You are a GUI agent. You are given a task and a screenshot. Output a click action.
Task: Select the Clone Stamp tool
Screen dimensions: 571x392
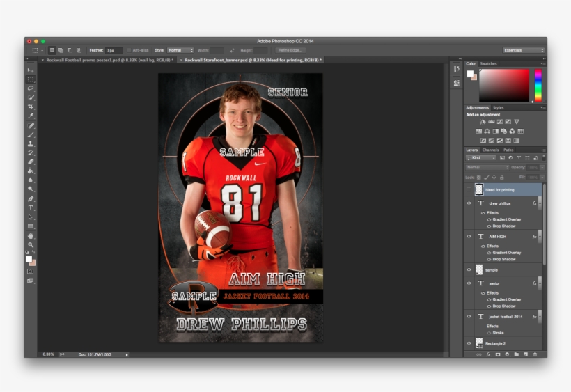[x=31, y=143]
